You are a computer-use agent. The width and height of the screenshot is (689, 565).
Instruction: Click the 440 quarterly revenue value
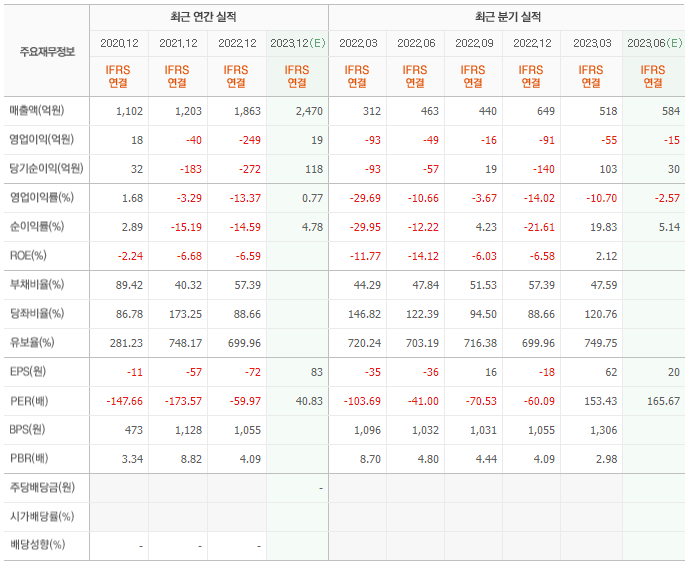[x=488, y=111]
